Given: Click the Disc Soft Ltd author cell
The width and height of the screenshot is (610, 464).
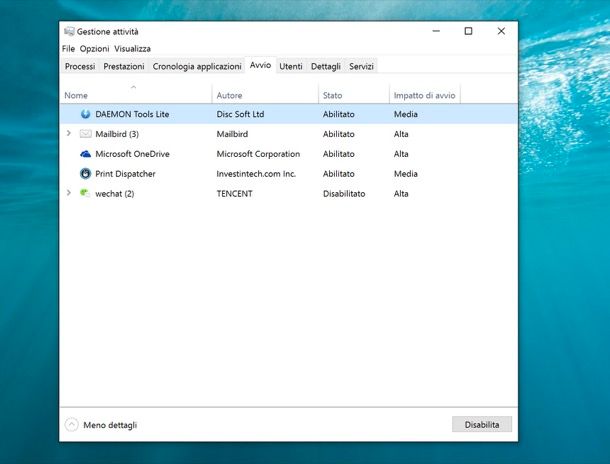Looking at the screenshot, I should [x=240, y=114].
